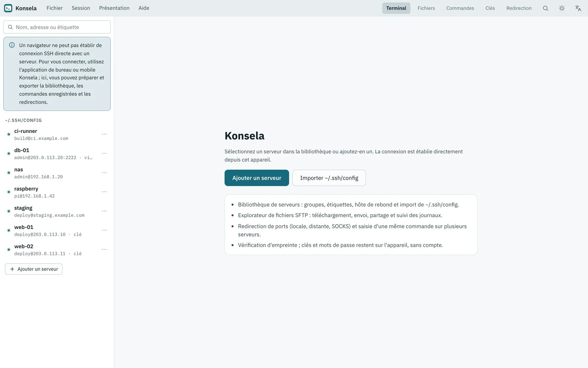Switch to the Commandes tab
Image resolution: width=588 pixels, height=368 pixels.
tap(460, 8)
